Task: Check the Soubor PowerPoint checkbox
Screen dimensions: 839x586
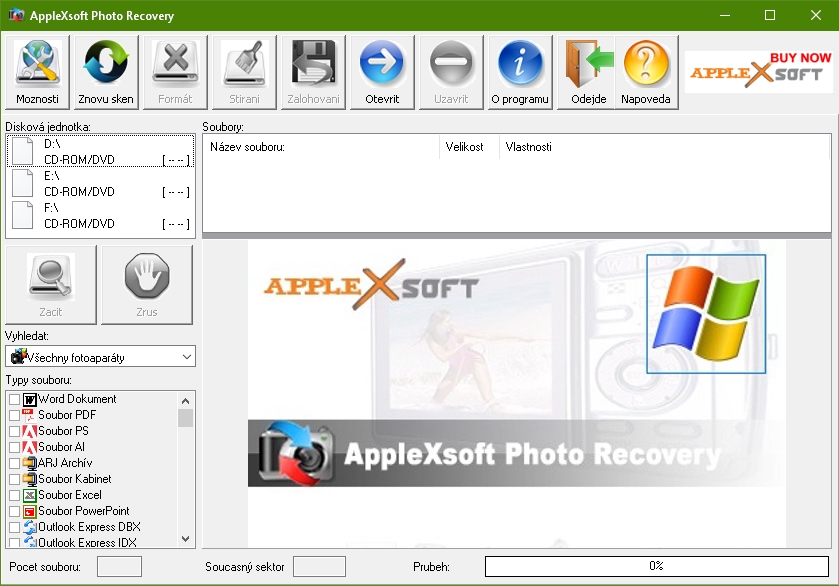Action: 14,512
